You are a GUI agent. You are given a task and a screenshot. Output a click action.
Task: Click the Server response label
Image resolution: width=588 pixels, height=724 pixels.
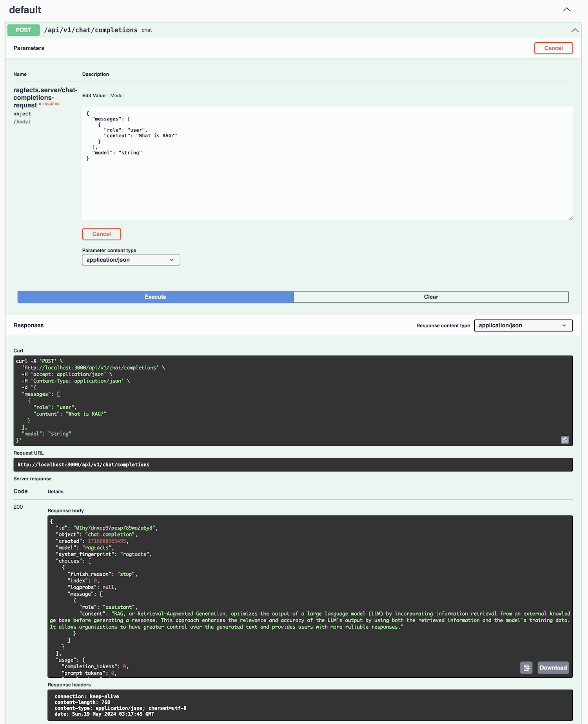33,478
